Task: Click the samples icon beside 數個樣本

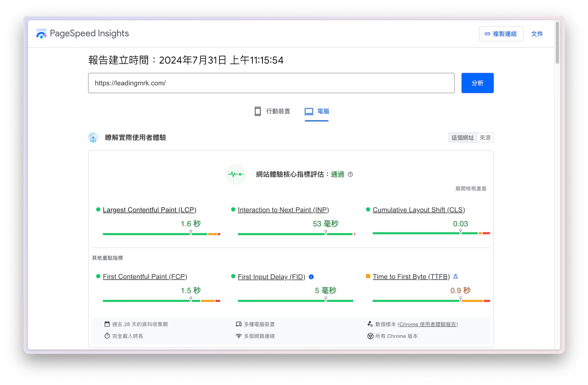Action: [370, 324]
